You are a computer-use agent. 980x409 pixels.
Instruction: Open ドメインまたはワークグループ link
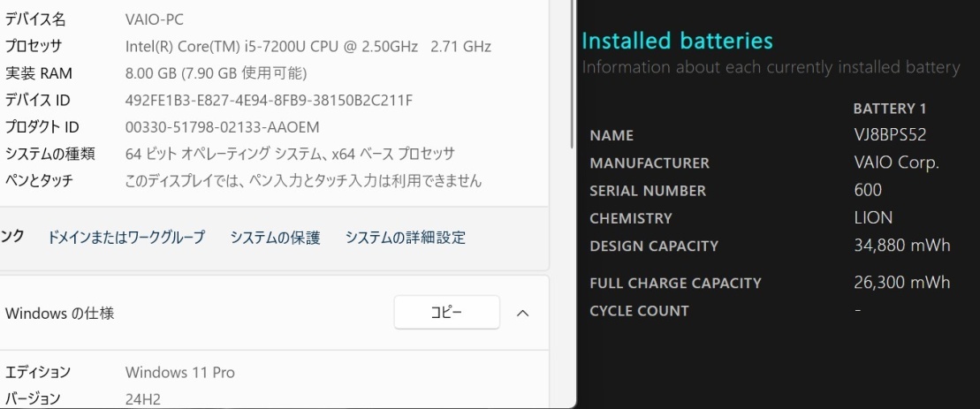pyautogui.click(x=126, y=238)
